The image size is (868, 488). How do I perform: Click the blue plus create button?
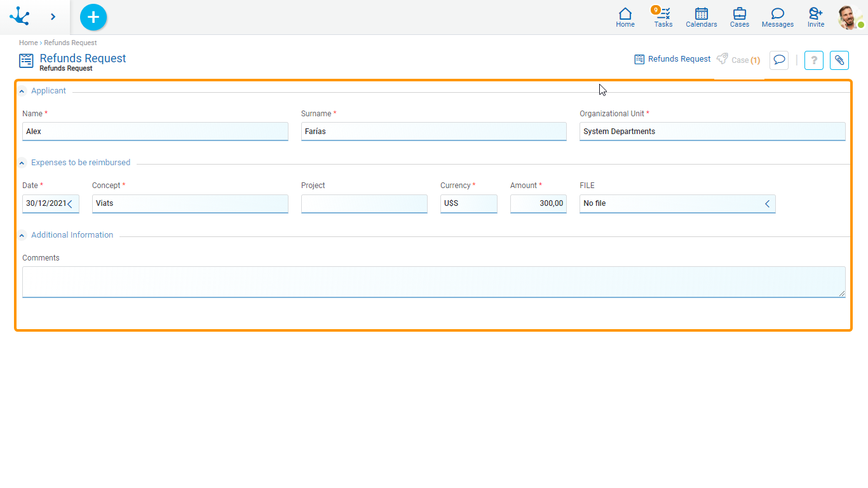click(x=93, y=17)
